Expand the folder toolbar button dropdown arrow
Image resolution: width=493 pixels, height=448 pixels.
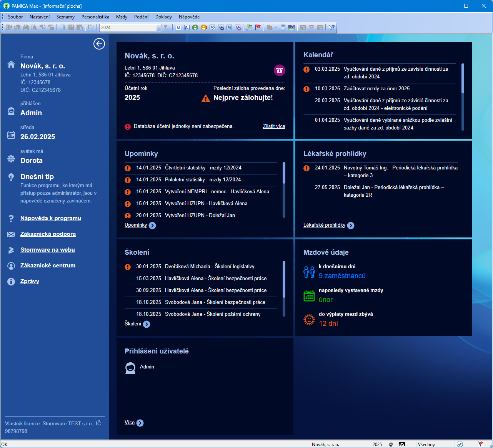(x=276, y=28)
